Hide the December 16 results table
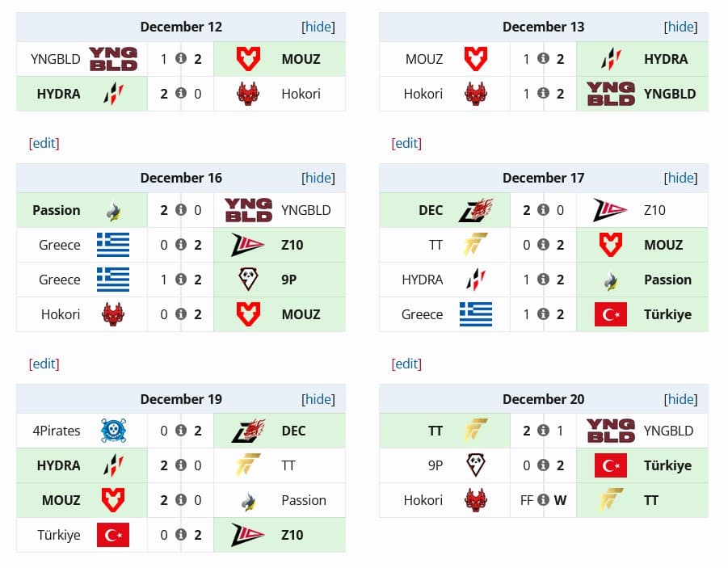Viewport: 728px width, 568px height. 318,178
